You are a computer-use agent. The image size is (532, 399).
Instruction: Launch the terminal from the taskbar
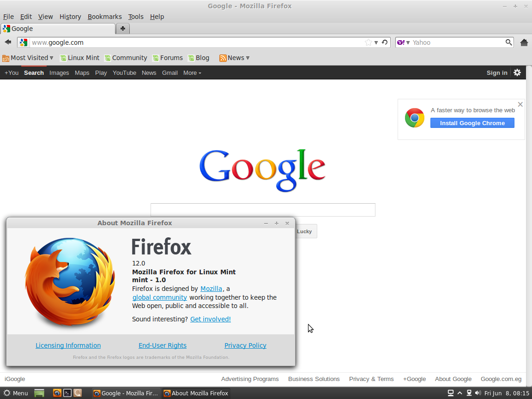click(67, 393)
